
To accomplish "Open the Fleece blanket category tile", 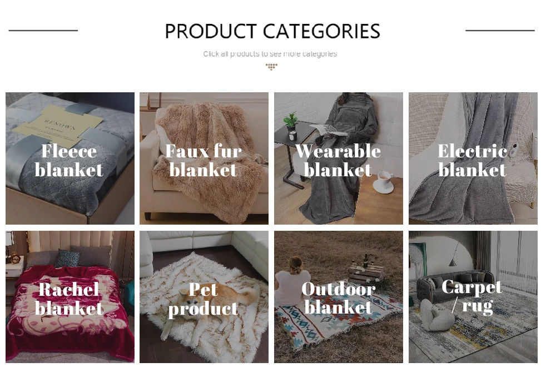I will click(70, 158).
